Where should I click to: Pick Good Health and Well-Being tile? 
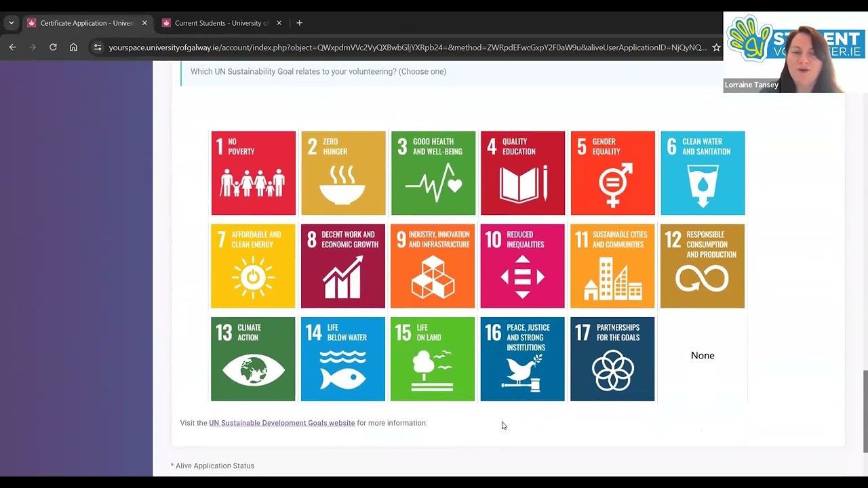[x=433, y=173]
